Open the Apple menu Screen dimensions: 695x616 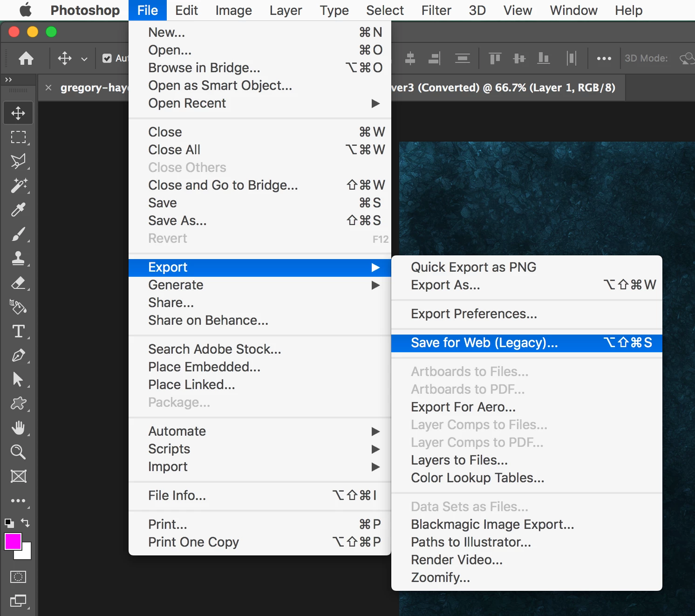26,10
